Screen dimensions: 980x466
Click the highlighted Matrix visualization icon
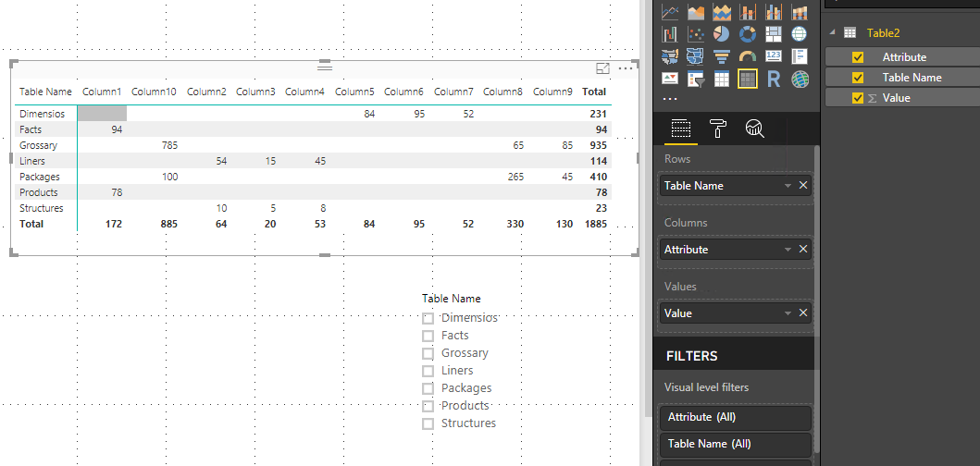[748, 80]
